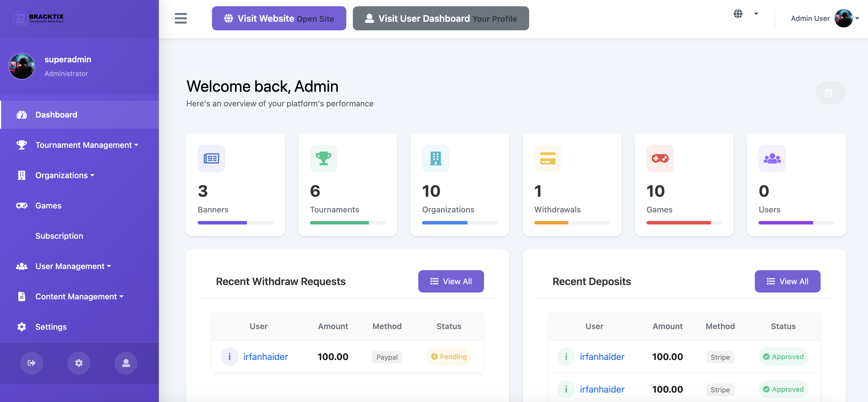The height and width of the screenshot is (402, 868).
Task: Select the Games gamepad icon
Action: coord(21,205)
